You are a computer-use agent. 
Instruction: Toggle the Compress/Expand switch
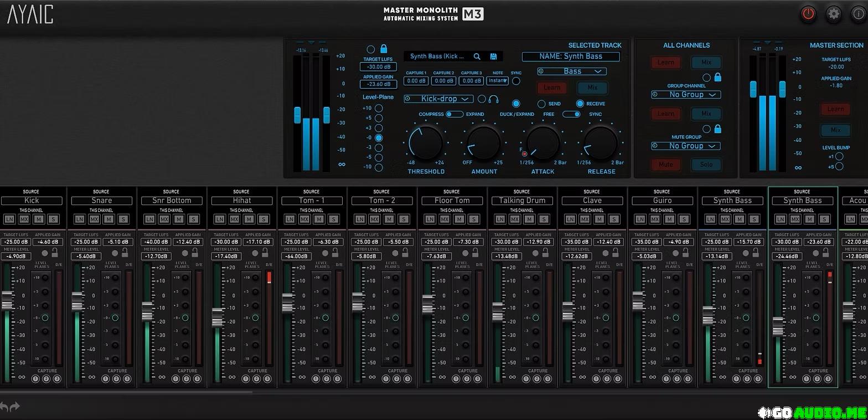pos(454,114)
